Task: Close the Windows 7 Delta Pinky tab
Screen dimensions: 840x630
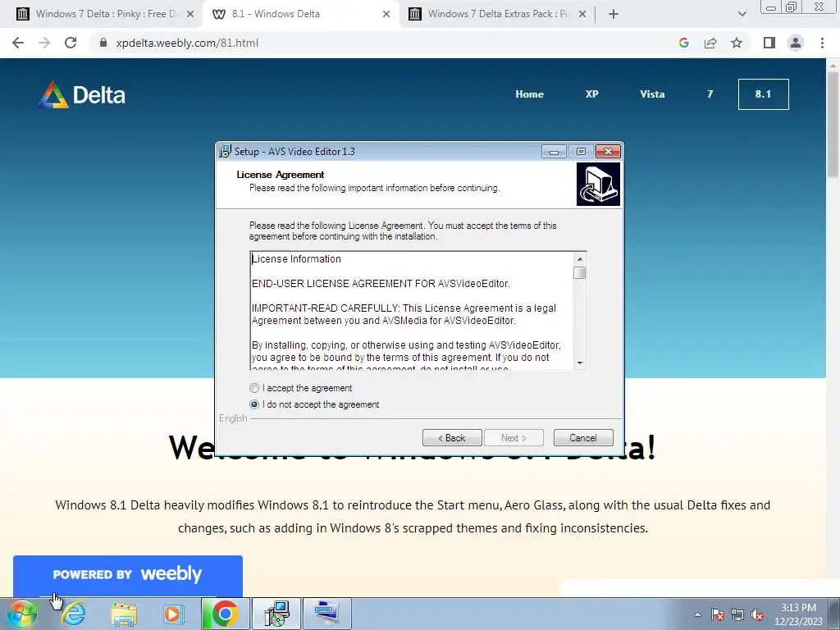Action: pyautogui.click(x=190, y=15)
